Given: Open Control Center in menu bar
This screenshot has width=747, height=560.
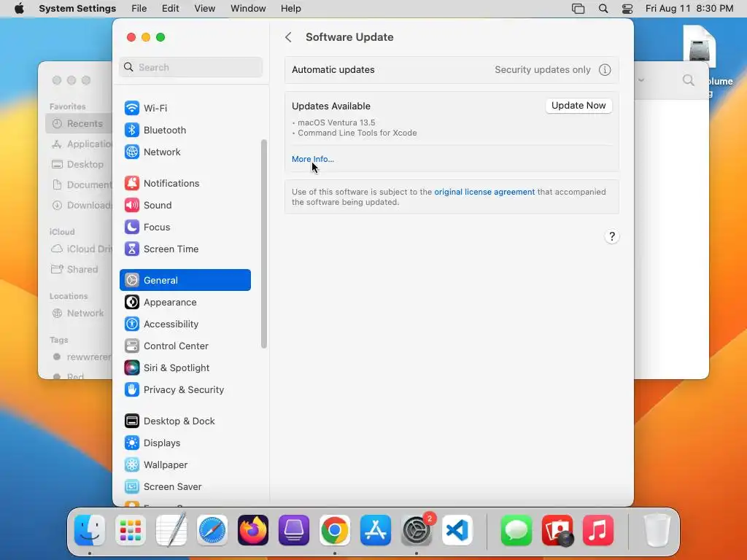Looking at the screenshot, I should (627, 9).
